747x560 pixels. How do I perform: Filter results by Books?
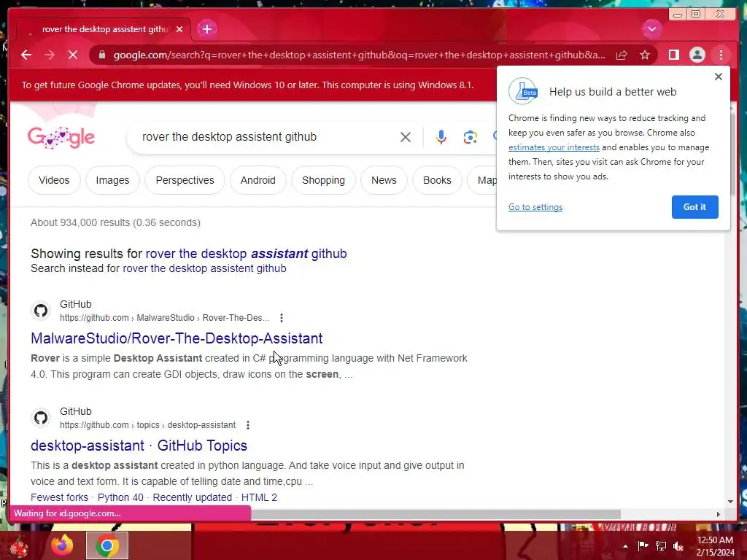point(437,180)
